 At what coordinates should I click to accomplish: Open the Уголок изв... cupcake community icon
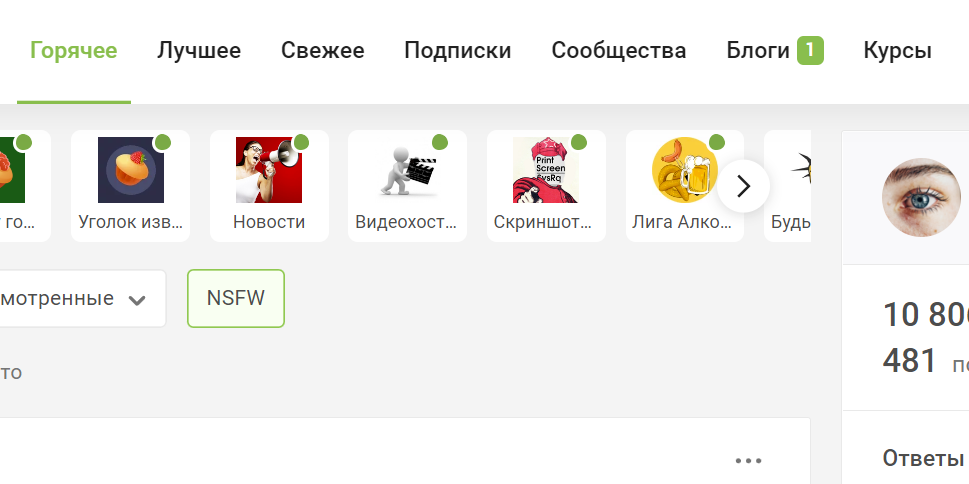[x=130, y=170]
